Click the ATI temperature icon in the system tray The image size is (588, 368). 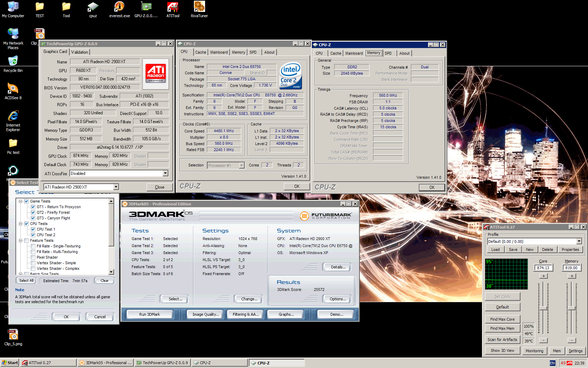point(569,363)
